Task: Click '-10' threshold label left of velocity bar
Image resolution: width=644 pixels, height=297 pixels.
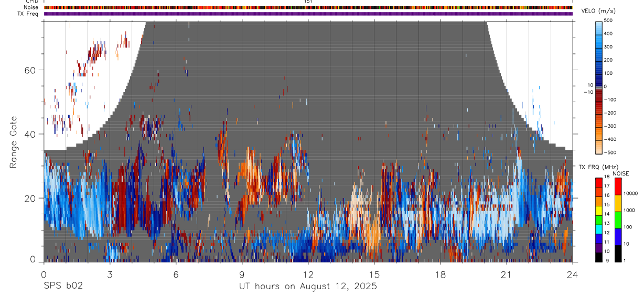Action: pos(588,92)
